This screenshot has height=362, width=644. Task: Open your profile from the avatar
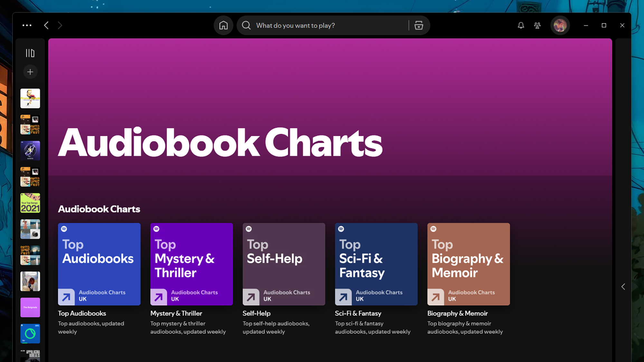point(560,25)
